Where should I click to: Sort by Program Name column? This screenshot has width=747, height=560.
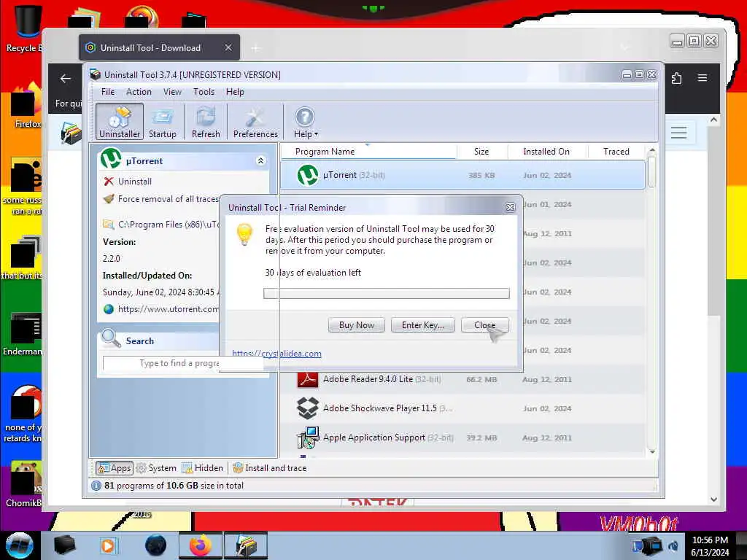[368, 152]
